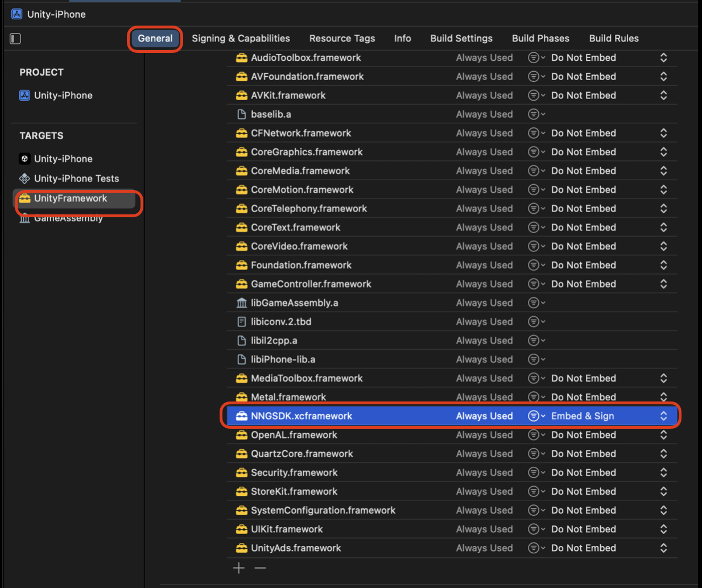This screenshot has width=702, height=588.
Task: Click the Metal.framework toolbox icon
Action: click(242, 397)
